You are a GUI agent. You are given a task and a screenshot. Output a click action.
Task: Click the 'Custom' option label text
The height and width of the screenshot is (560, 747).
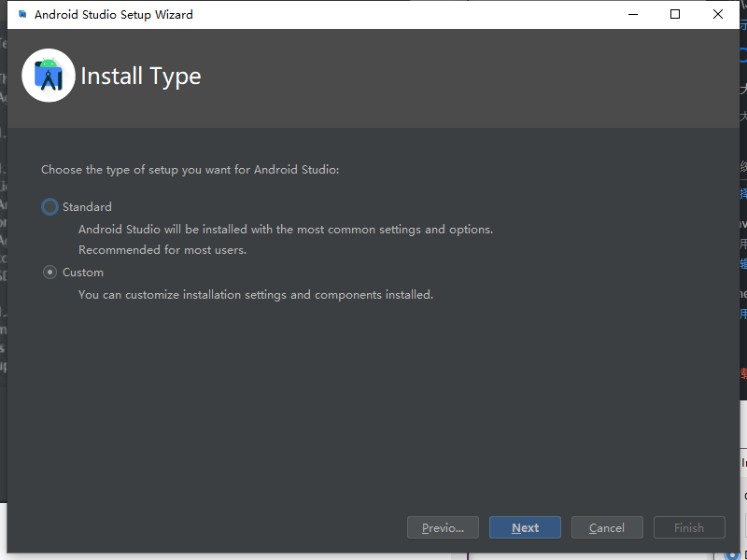click(x=83, y=273)
